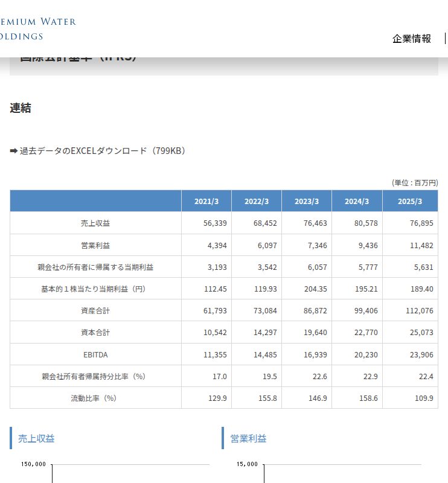Click the 73,084 total assets cell

point(257,310)
